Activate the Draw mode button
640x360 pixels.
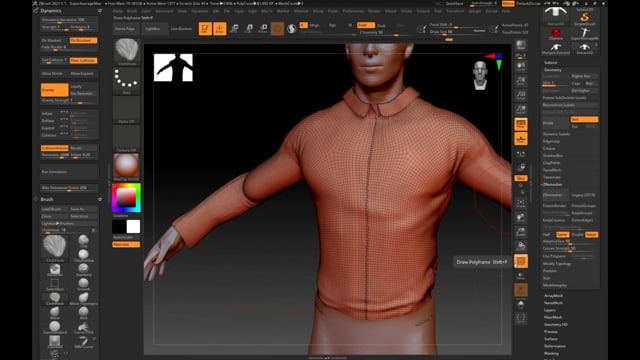(220, 29)
